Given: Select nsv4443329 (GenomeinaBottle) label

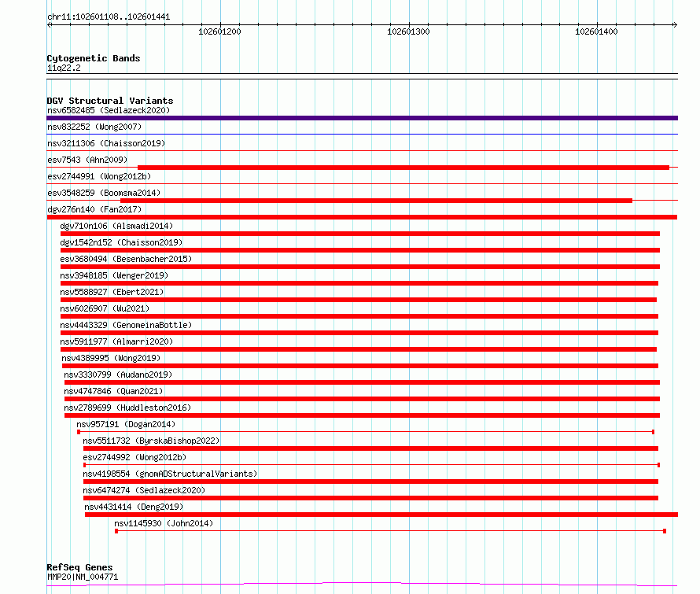Looking at the screenshot, I should pyautogui.click(x=126, y=325).
